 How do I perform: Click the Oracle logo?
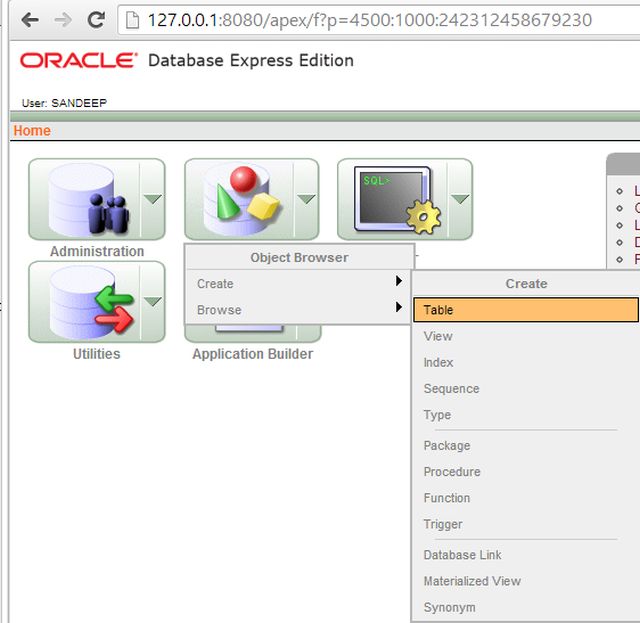point(78,60)
